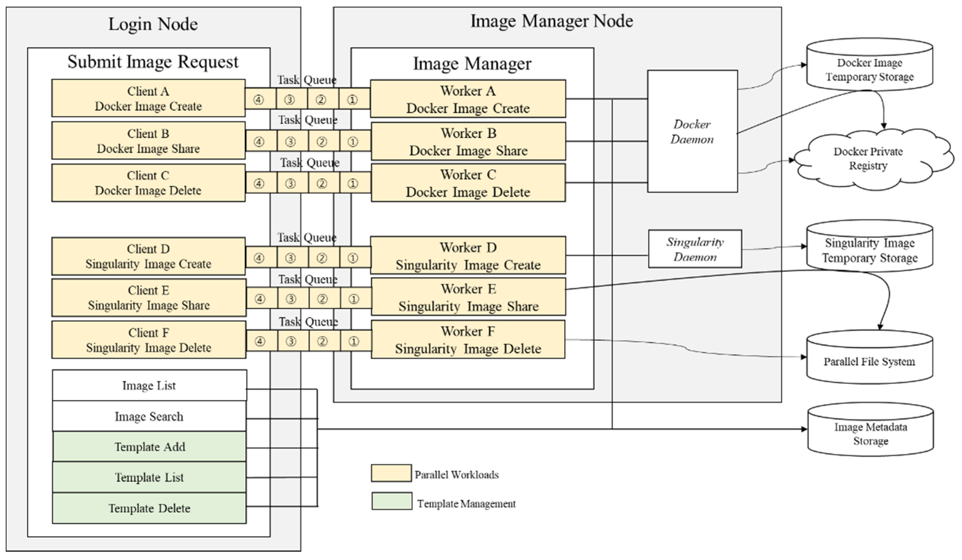Click the Image Search box
Screen dimensions: 962x560
[x=149, y=417]
